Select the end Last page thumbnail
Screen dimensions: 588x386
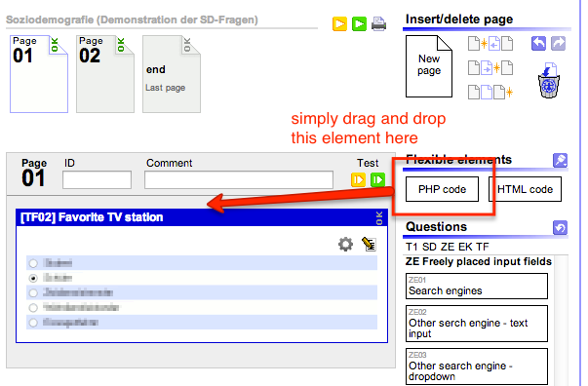click(172, 74)
